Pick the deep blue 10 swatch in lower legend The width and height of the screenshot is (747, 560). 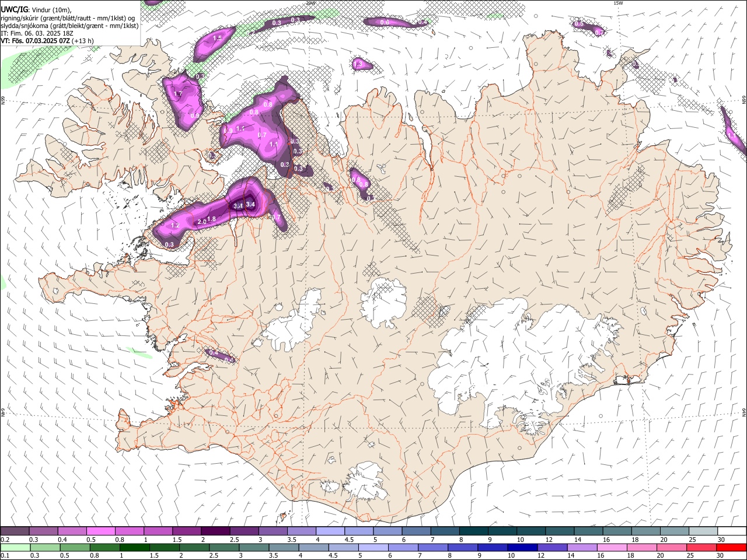click(x=521, y=547)
